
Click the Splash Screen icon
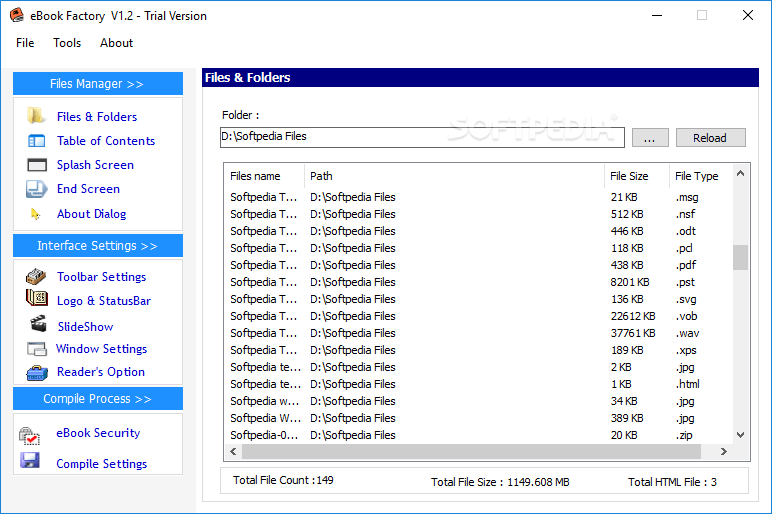(x=37, y=165)
